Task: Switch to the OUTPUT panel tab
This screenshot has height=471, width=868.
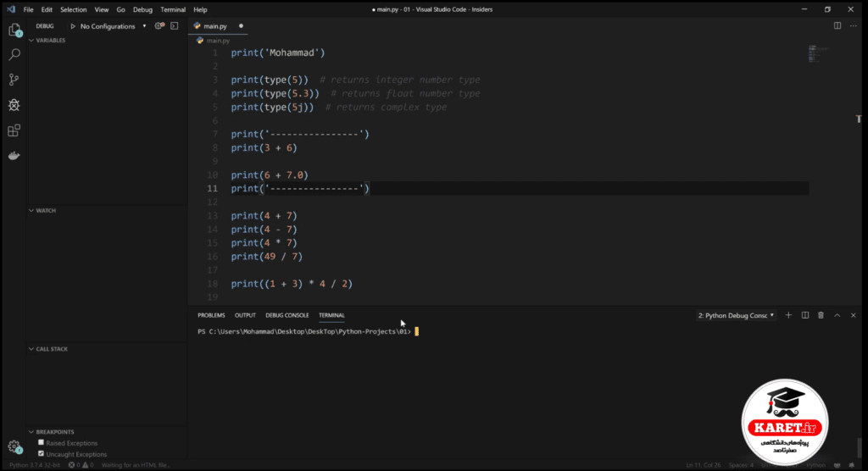Action: (245, 315)
